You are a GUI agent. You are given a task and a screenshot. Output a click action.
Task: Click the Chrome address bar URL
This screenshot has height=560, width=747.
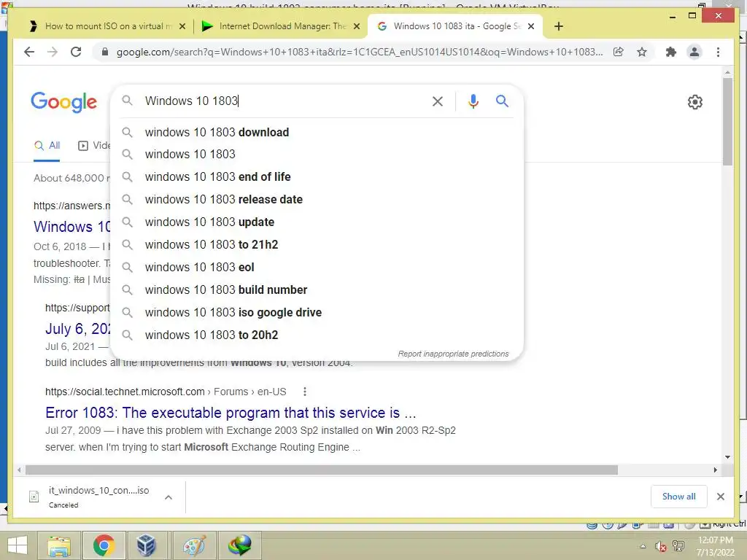pos(360,52)
